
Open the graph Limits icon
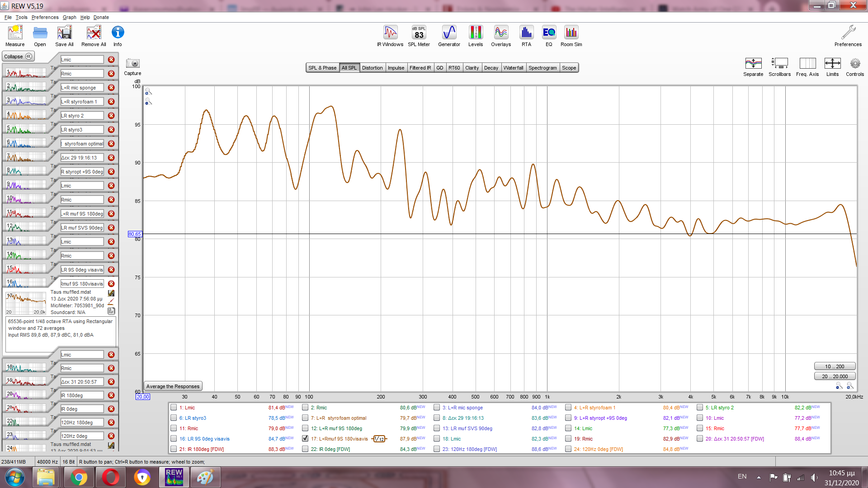(832, 67)
